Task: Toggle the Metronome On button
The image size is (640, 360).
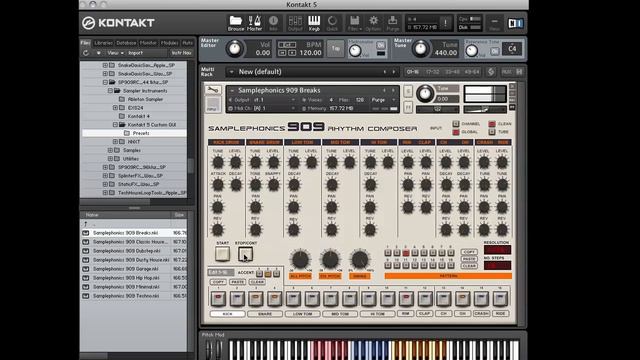Action: pos(380,45)
